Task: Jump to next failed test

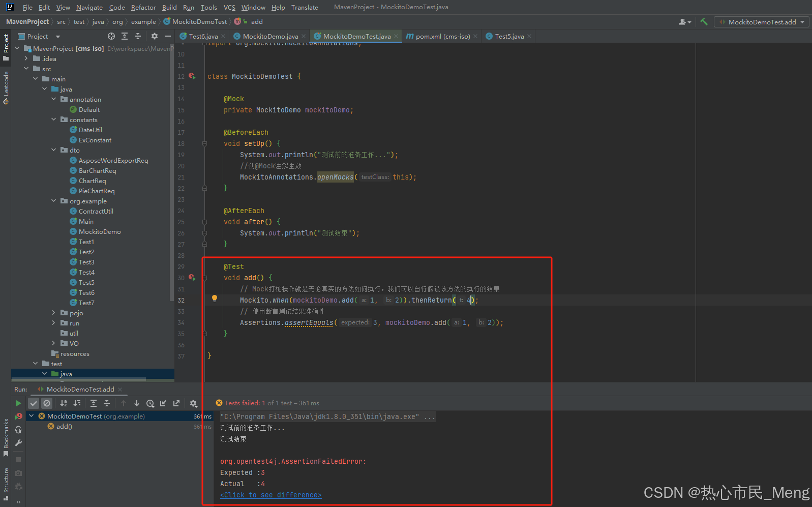Action: point(137,403)
